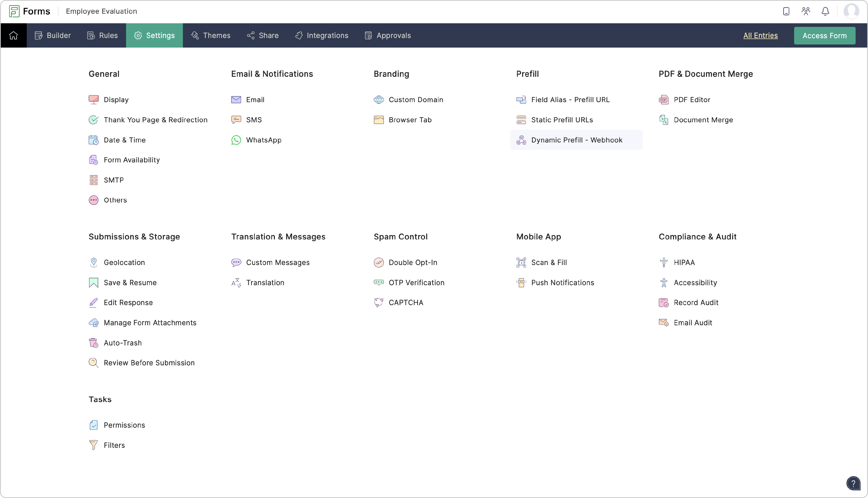Open the PDF Editor settings
The width and height of the screenshot is (868, 498).
click(692, 100)
